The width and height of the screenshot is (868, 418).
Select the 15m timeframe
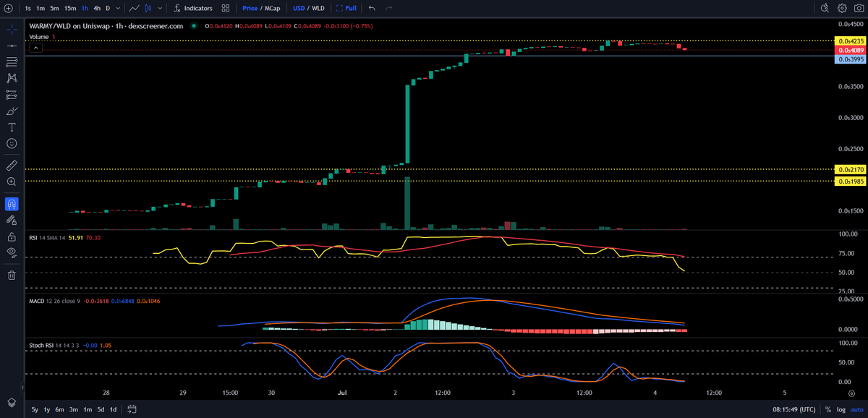[69, 8]
